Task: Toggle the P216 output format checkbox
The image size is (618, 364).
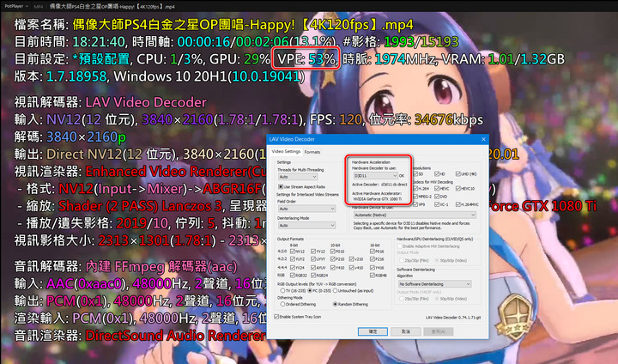Action: (373, 259)
